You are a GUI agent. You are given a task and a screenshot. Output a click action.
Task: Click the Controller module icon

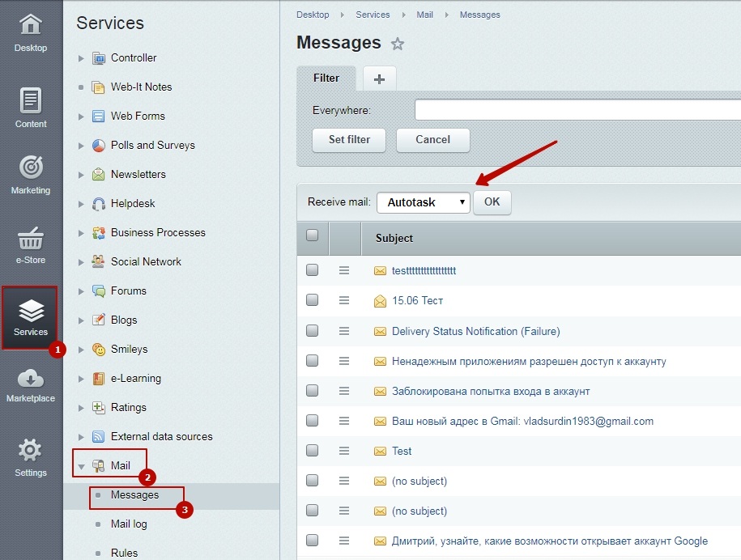tap(98, 58)
